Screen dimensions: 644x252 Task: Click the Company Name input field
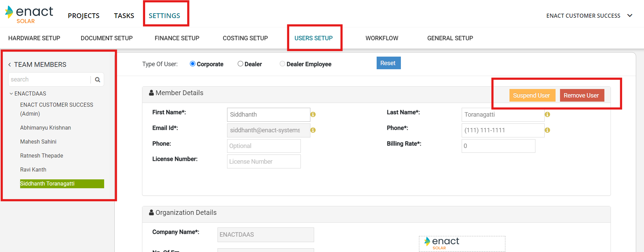pyautogui.click(x=266, y=235)
